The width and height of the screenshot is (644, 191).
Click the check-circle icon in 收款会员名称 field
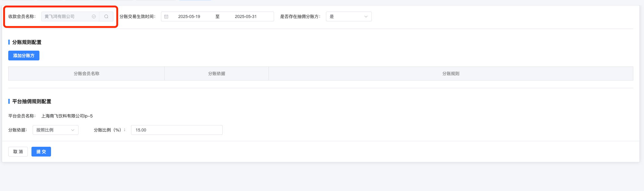point(94,16)
